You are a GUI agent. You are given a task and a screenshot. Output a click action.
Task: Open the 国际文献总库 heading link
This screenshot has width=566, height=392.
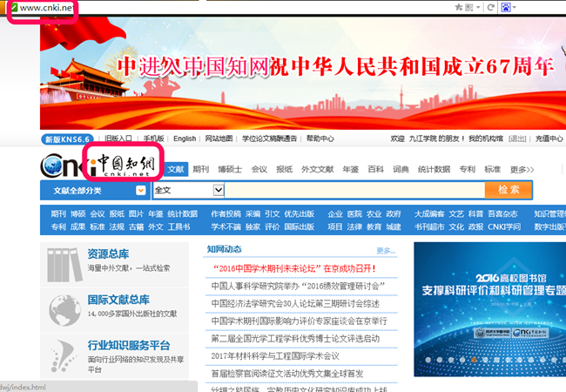point(118,300)
